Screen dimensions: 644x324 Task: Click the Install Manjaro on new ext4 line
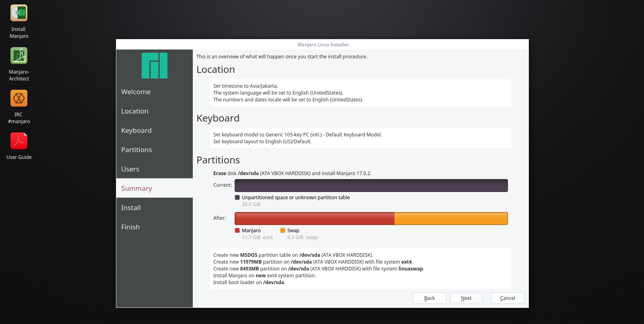264,276
